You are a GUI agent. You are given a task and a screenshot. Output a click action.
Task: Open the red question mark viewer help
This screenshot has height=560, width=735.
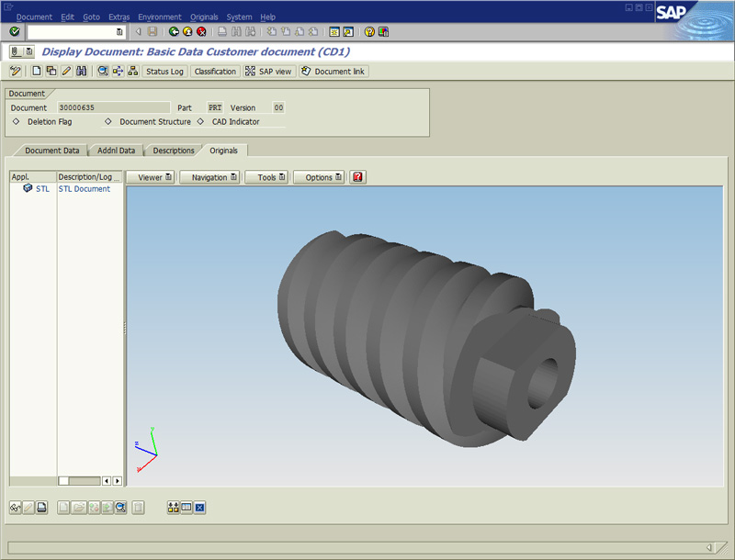point(358,177)
